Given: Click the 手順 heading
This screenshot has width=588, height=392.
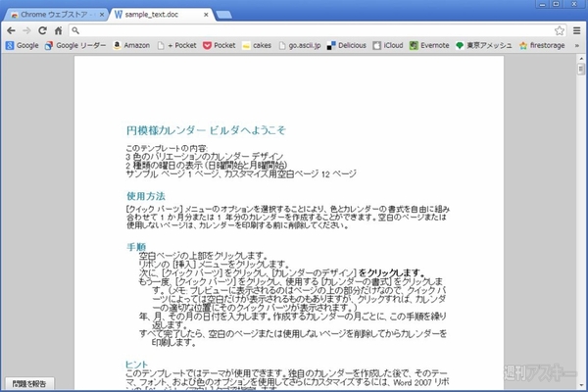Looking at the screenshot, I should (x=136, y=247).
